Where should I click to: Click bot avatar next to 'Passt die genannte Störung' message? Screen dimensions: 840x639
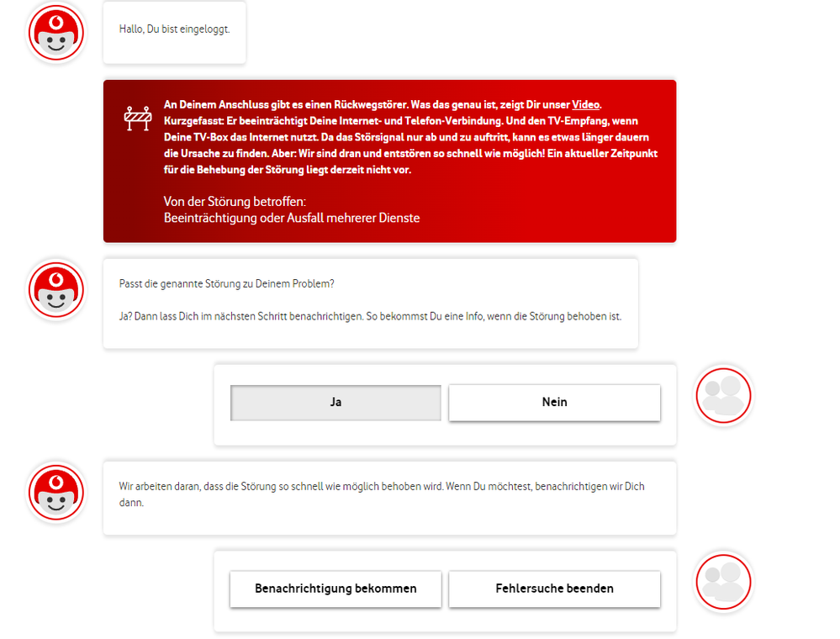point(56,290)
